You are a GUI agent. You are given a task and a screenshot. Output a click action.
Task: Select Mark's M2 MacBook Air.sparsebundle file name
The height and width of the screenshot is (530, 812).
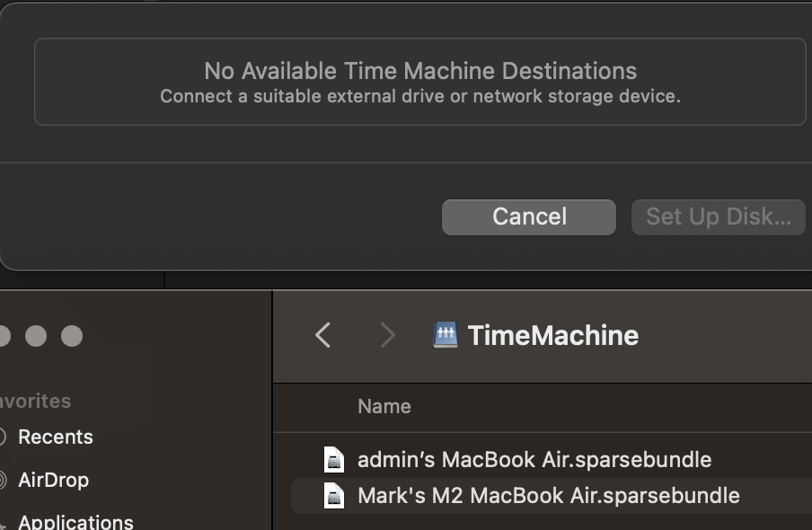(549, 495)
